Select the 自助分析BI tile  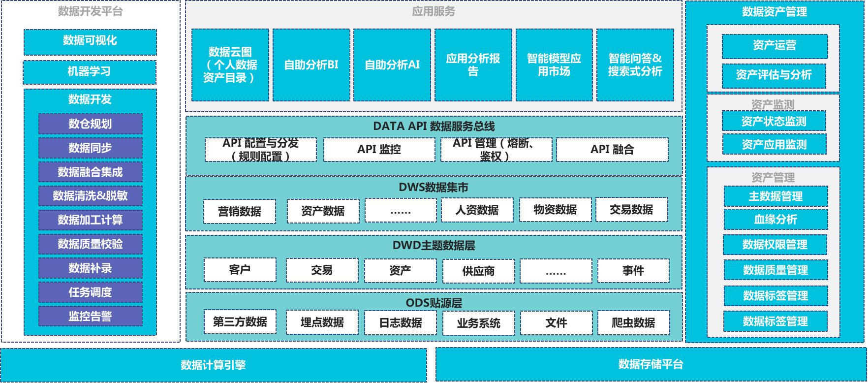point(311,65)
